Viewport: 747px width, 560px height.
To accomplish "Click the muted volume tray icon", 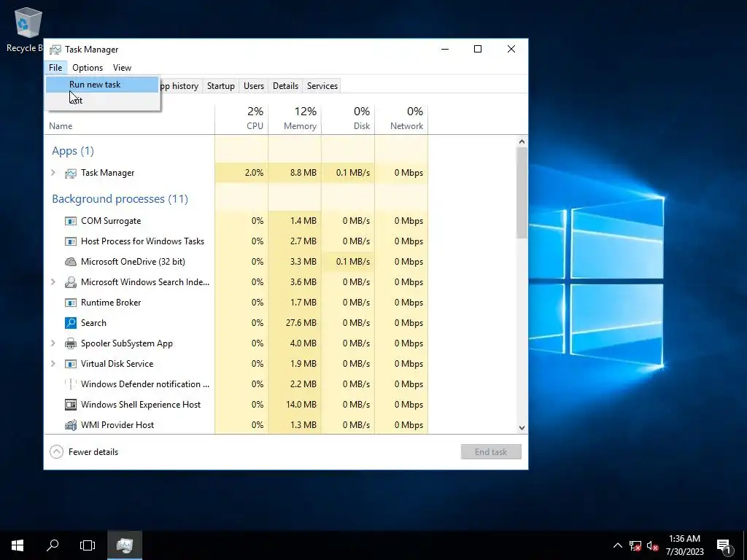I will pyautogui.click(x=652, y=545).
